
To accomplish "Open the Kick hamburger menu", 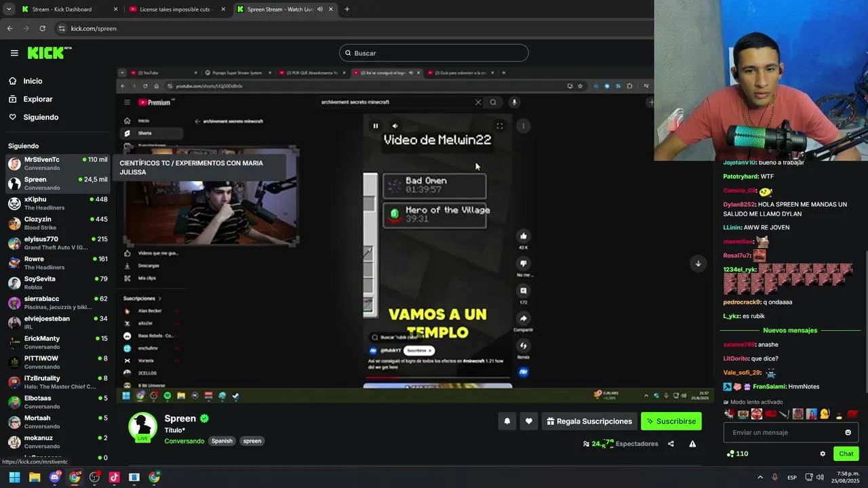I will click(x=14, y=53).
